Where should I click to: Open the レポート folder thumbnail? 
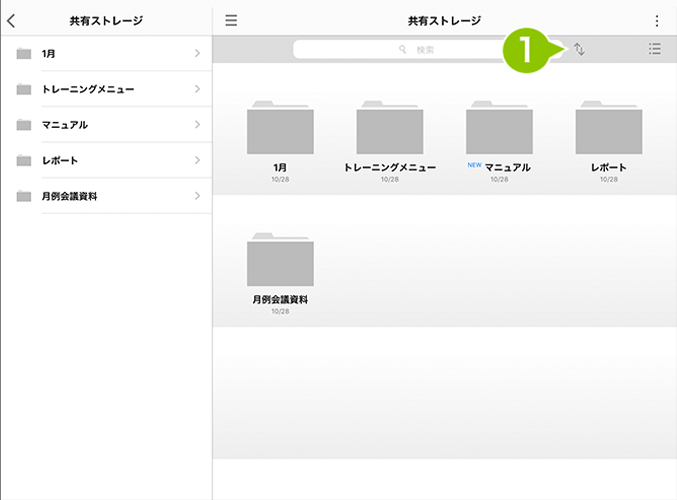tap(609, 127)
